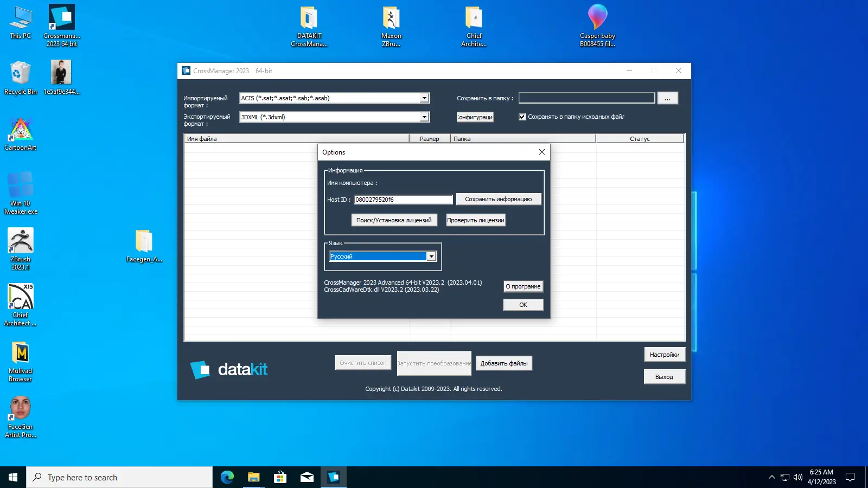Open FaceGen Artist Pro shortcut

click(x=21, y=416)
